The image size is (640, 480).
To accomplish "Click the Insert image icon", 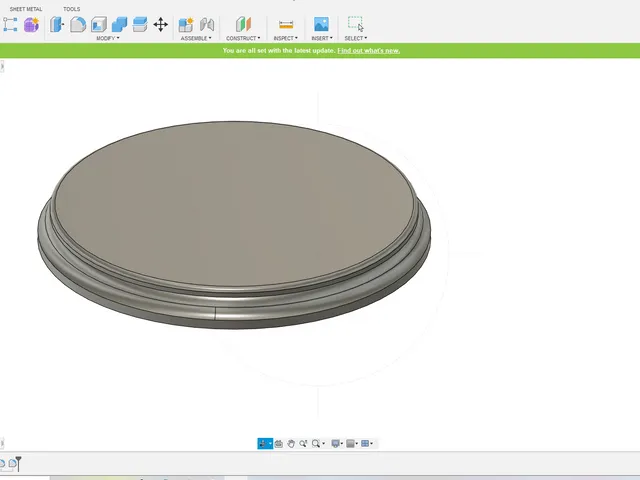I will tap(321, 24).
